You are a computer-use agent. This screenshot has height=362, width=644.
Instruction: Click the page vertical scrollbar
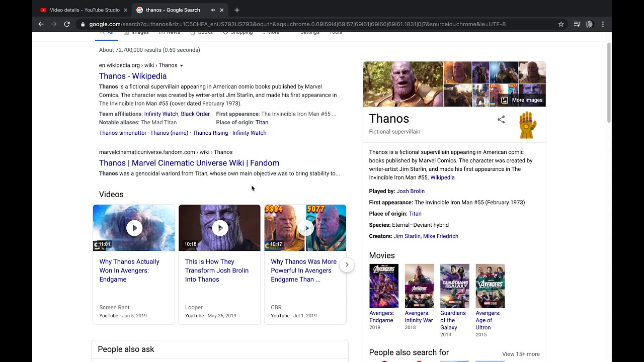609,83
